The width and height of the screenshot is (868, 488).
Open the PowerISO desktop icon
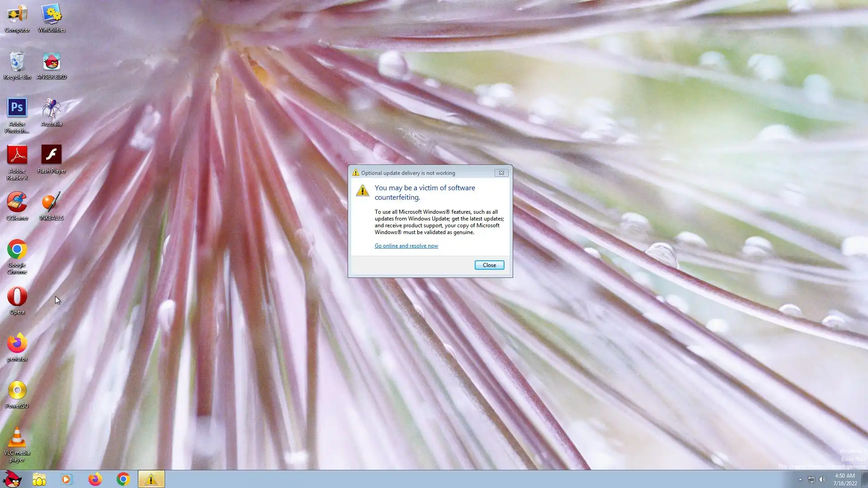coord(17,391)
